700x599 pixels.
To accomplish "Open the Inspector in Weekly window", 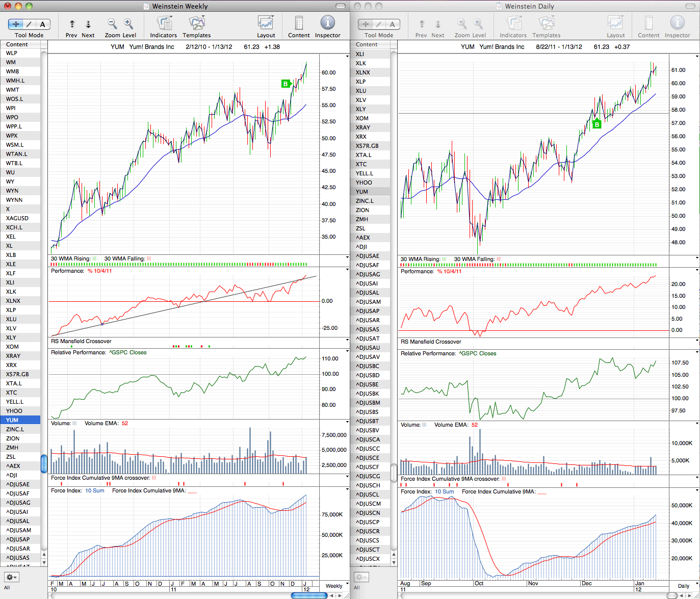I will pos(327,22).
